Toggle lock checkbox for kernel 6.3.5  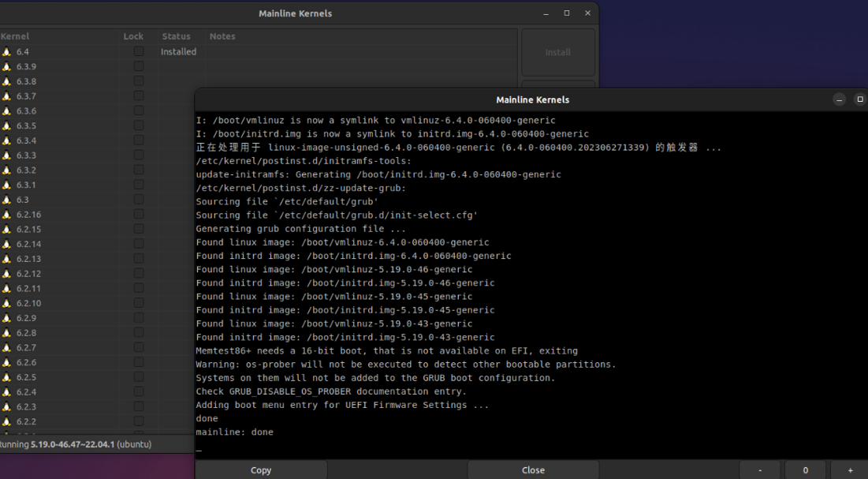(x=139, y=125)
